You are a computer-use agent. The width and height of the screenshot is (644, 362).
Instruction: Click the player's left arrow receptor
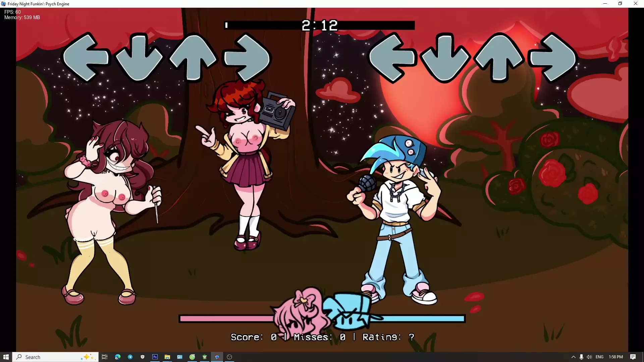click(x=392, y=58)
